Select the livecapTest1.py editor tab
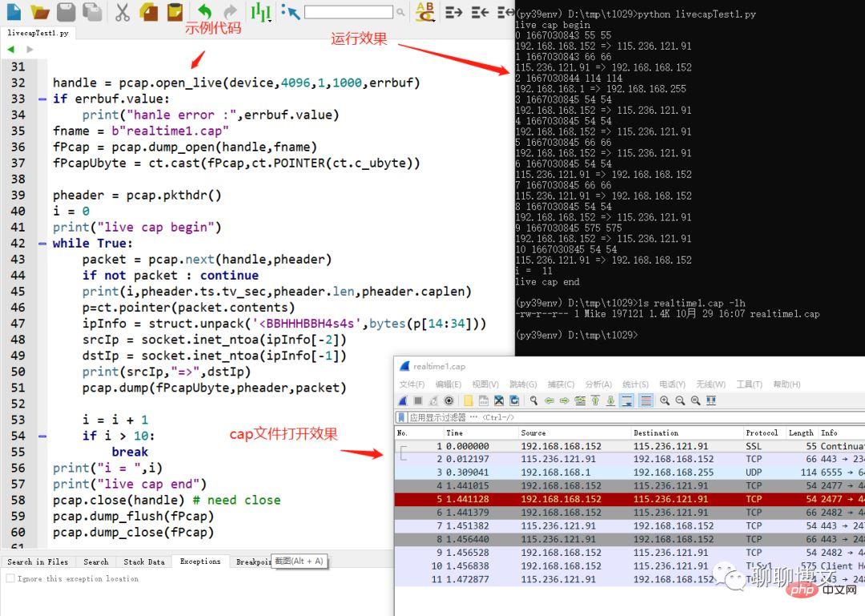Viewport: 865px width, 616px height. [38, 33]
